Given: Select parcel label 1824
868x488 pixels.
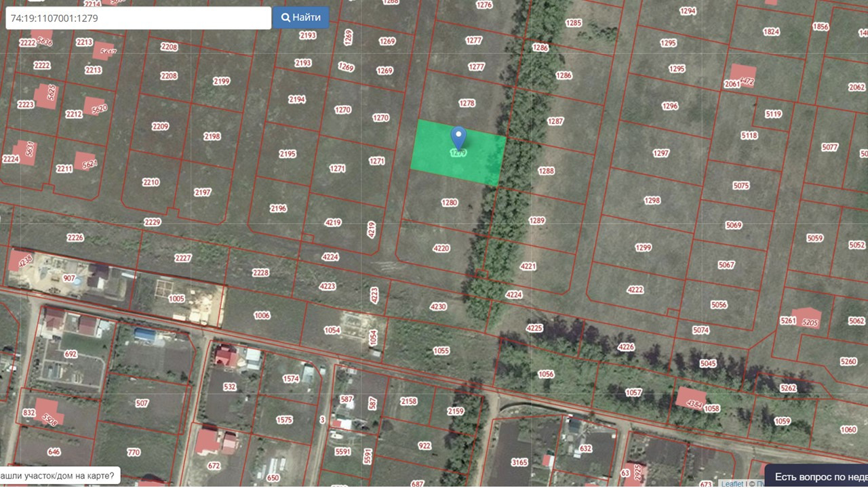Looking at the screenshot, I should [771, 32].
